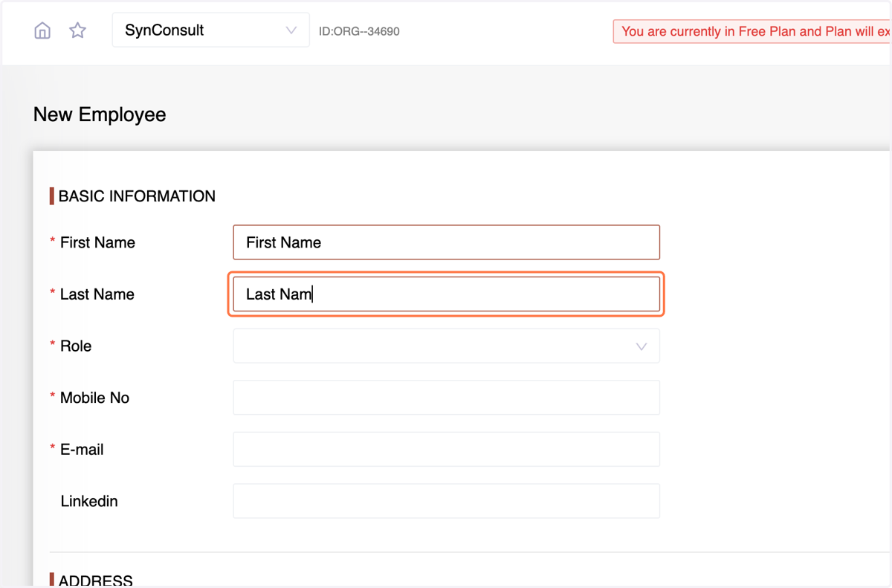Click the Mobile No input field
This screenshot has width=892, height=588.
(446, 398)
